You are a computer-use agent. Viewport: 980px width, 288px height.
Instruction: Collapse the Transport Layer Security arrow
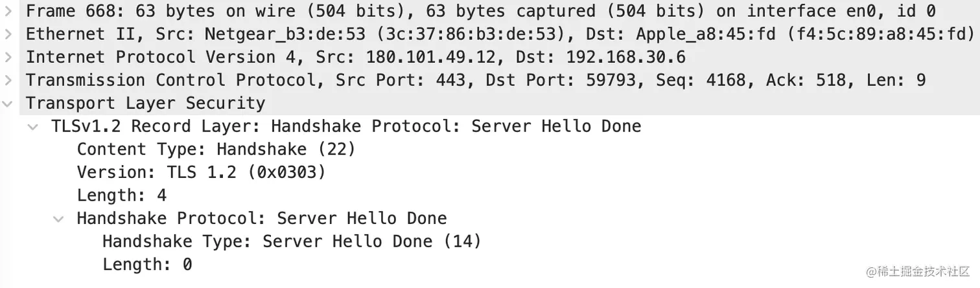8,104
